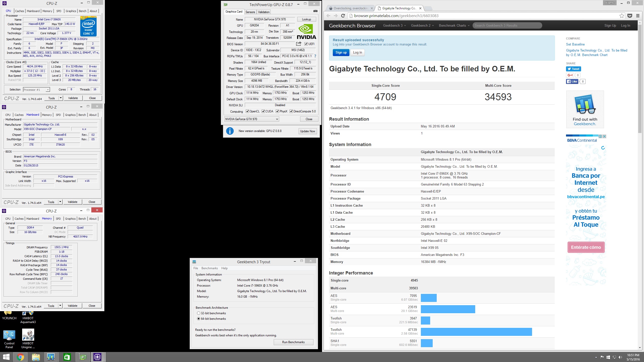644x362 pixels.
Task: Click the browser address bar URL
Action: 396,16
